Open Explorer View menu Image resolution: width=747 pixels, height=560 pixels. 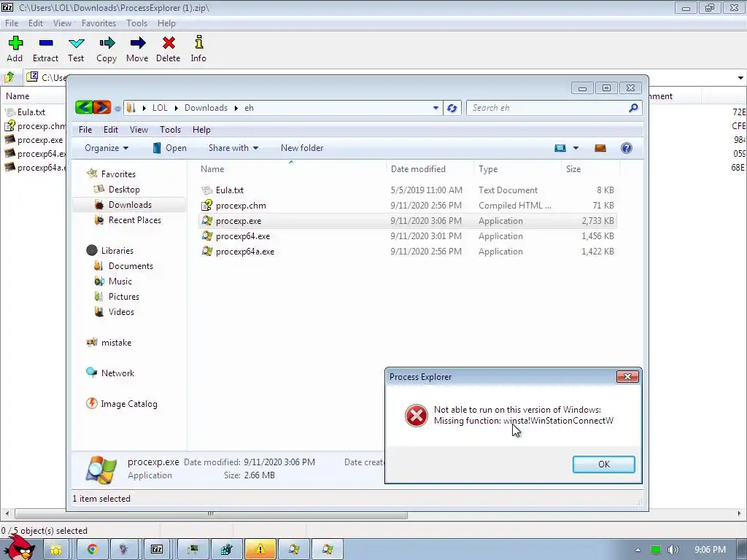(139, 130)
